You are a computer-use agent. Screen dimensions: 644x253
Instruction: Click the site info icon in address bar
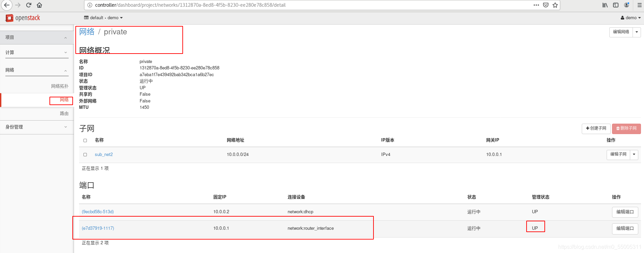tap(90, 5)
